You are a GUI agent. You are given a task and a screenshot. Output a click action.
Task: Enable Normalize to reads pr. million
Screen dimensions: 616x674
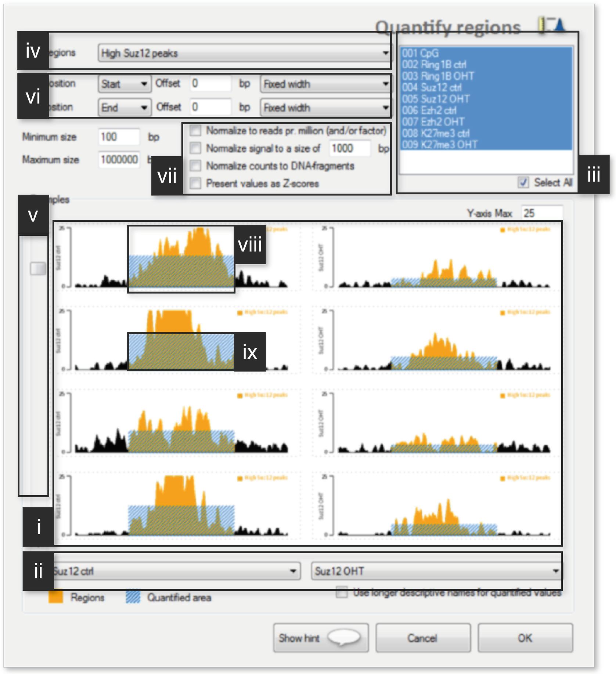[x=196, y=131]
